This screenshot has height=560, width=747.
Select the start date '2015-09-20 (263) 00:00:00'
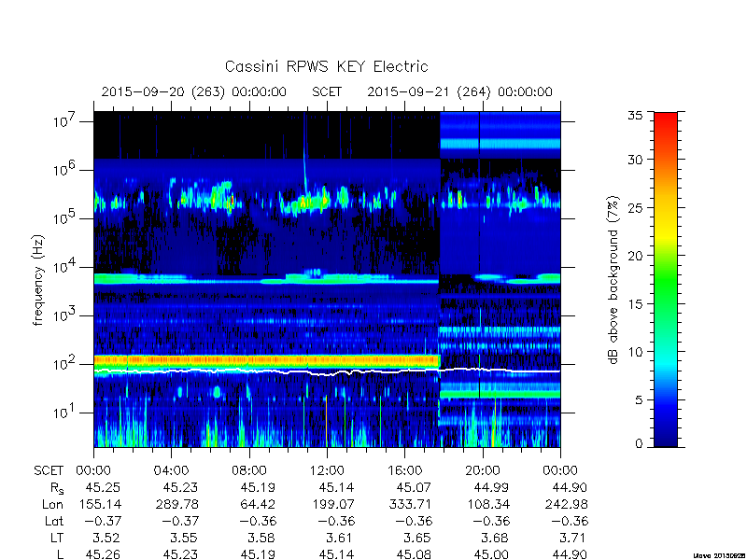[x=194, y=91]
